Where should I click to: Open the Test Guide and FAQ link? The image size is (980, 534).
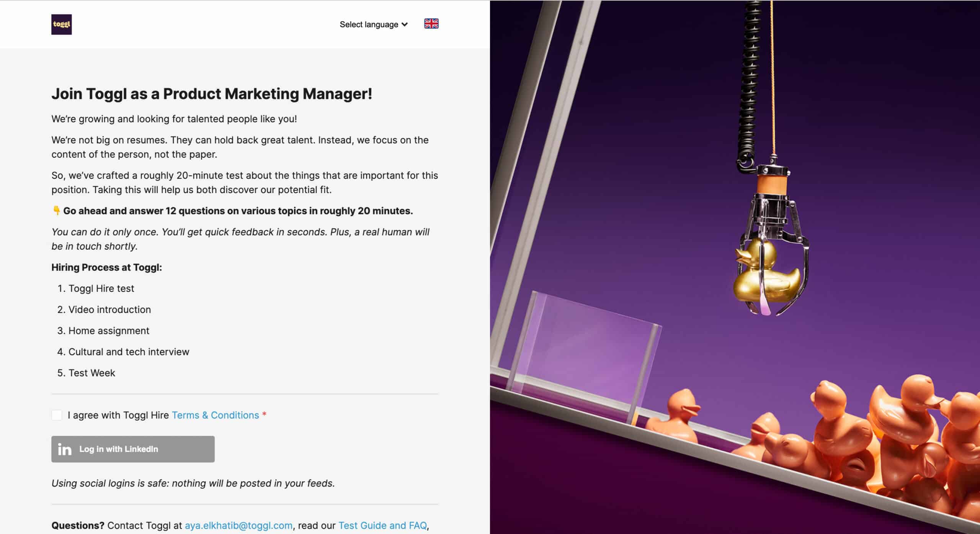tap(382, 526)
